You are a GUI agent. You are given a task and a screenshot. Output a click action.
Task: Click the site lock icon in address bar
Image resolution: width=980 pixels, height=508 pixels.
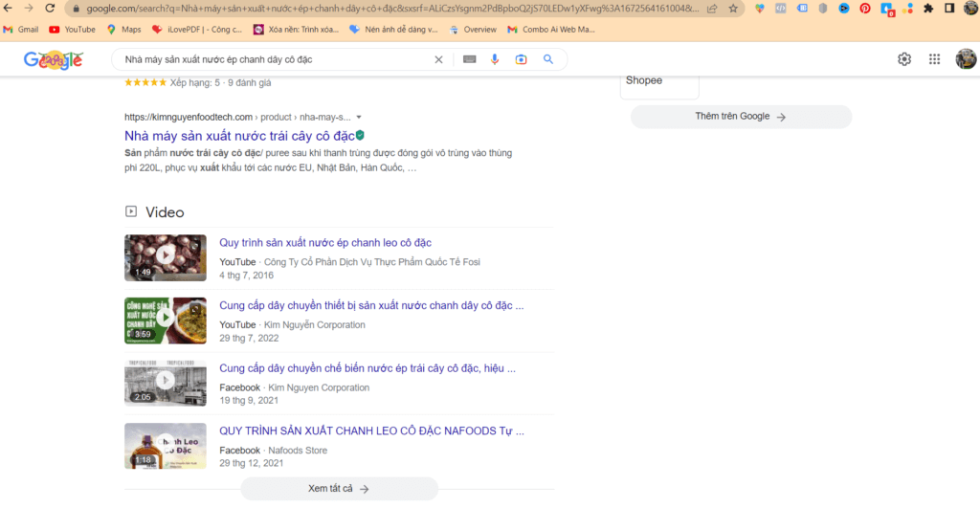pos(77,9)
